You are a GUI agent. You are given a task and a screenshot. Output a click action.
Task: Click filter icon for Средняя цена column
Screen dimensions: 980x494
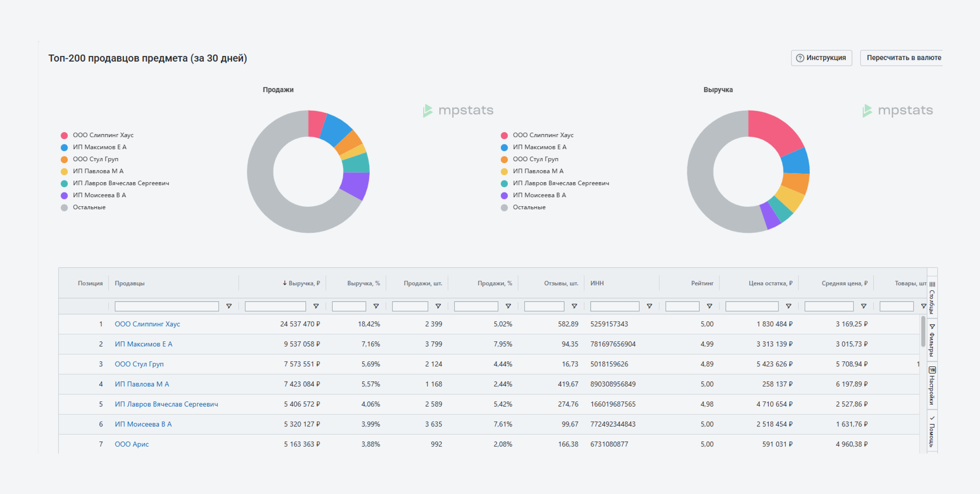tap(864, 306)
